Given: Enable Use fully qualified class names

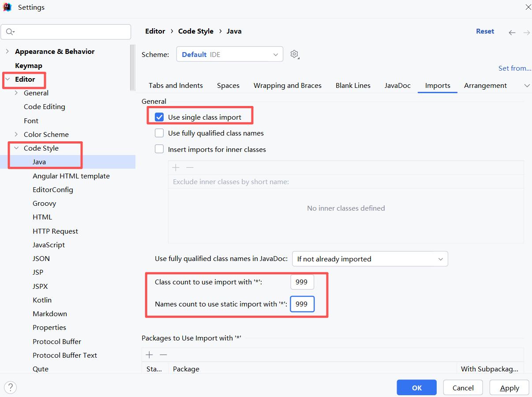Looking at the screenshot, I should tap(159, 133).
